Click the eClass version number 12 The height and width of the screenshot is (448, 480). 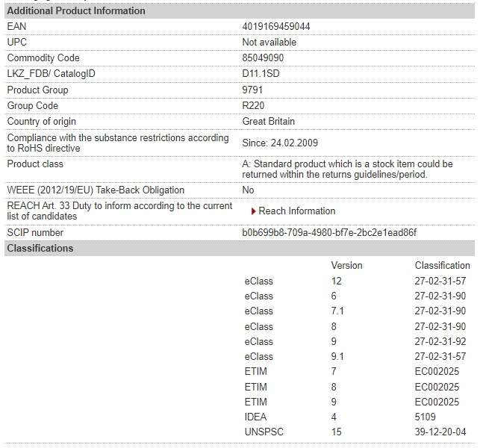(336, 281)
